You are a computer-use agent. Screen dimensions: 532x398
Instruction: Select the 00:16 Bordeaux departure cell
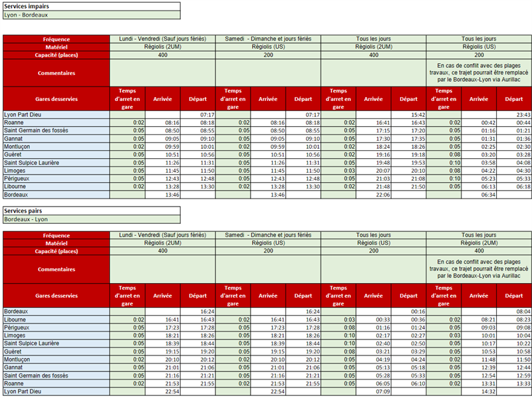click(408, 311)
